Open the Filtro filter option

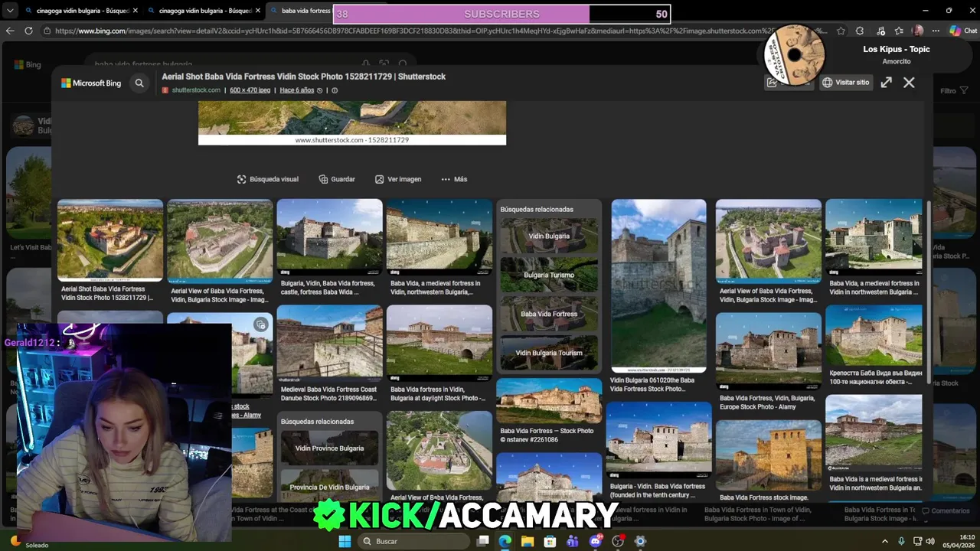coord(953,90)
